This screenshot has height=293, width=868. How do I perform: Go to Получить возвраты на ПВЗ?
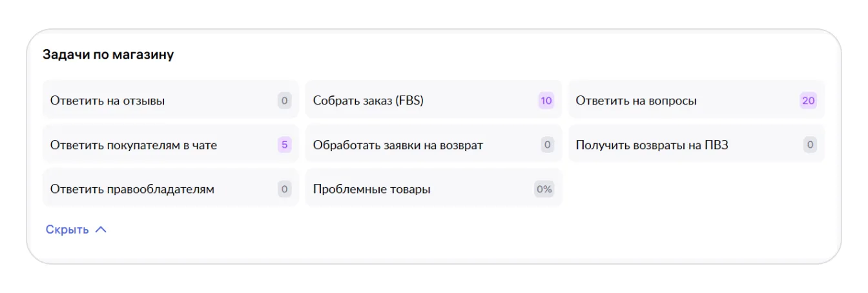click(652, 145)
